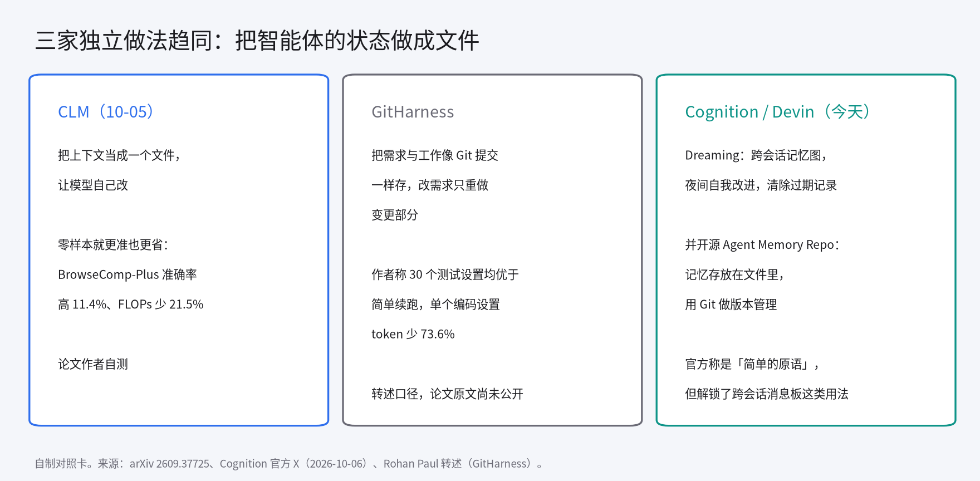The width and height of the screenshot is (980, 481).
Task: Select the text "让模型自己改"
Action: tap(93, 185)
